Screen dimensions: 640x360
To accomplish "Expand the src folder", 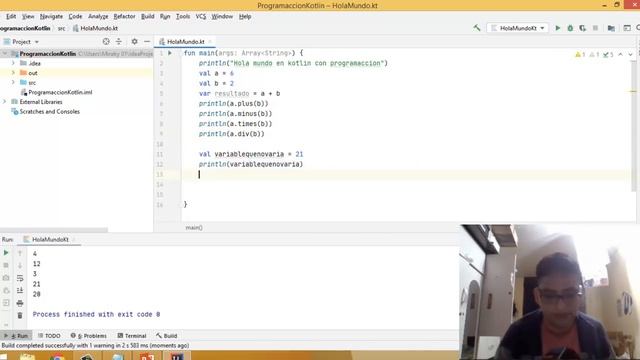I will point(13,82).
